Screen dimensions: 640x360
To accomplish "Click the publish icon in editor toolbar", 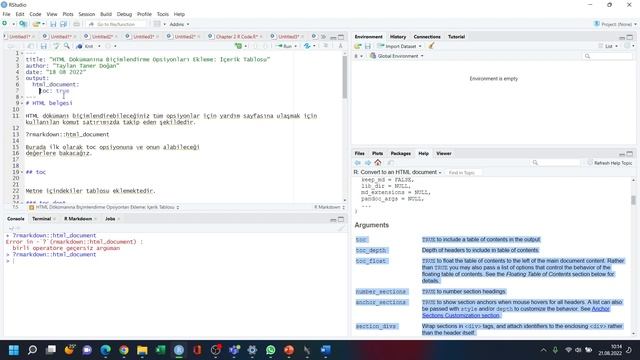I will point(307,46).
